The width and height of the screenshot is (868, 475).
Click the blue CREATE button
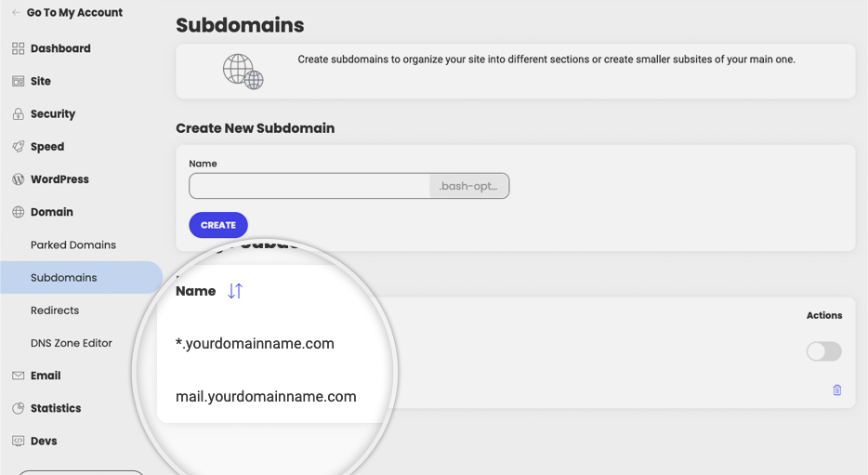click(x=218, y=225)
